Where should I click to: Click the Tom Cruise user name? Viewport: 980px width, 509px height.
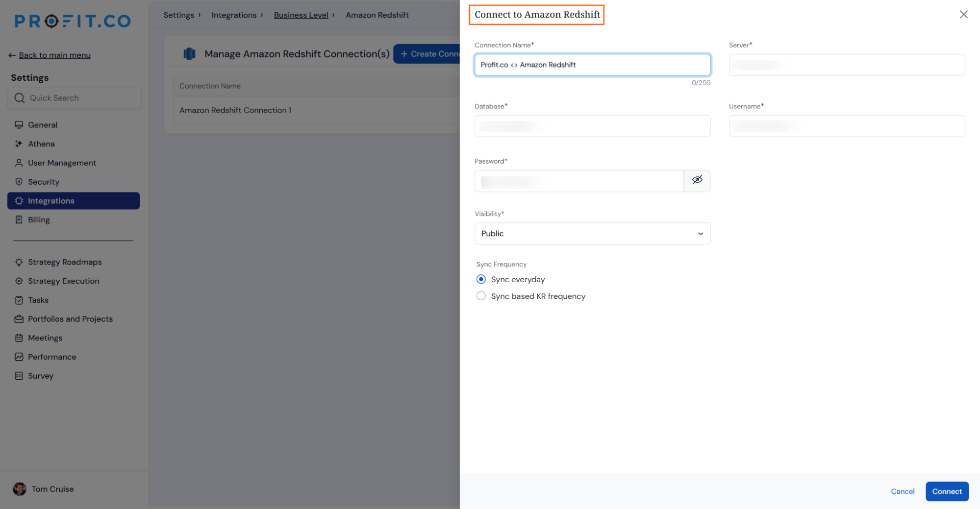pyautogui.click(x=53, y=489)
